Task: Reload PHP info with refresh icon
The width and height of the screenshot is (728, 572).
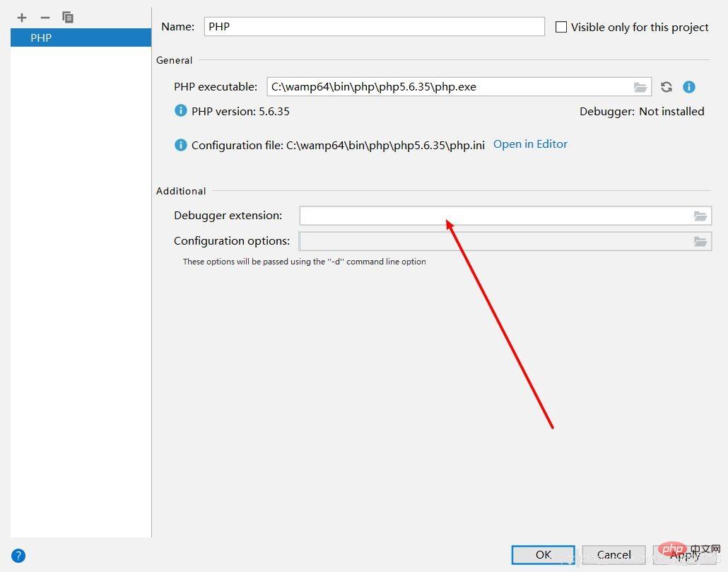Action: [x=667, y=87]
